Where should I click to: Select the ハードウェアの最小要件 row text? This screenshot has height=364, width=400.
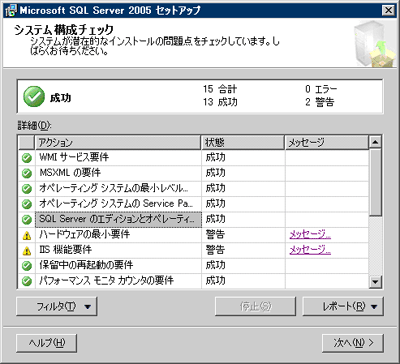point(84,234)
